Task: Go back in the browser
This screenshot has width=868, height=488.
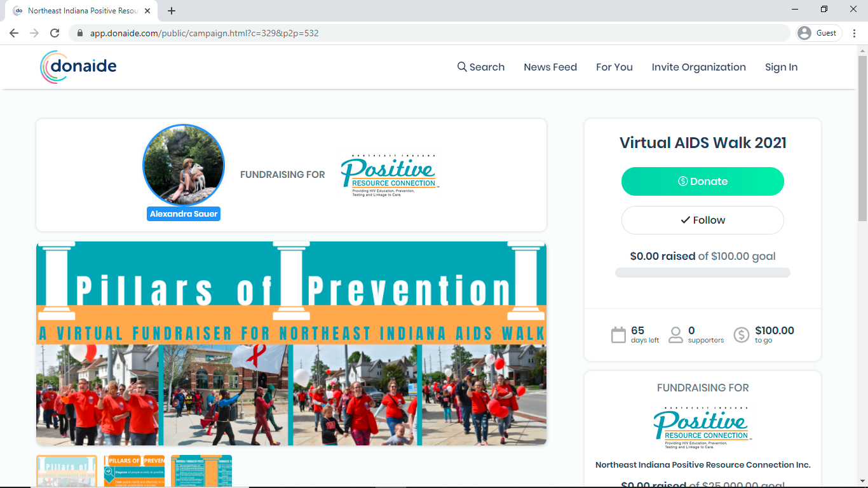Action: (x=14, y=33)
